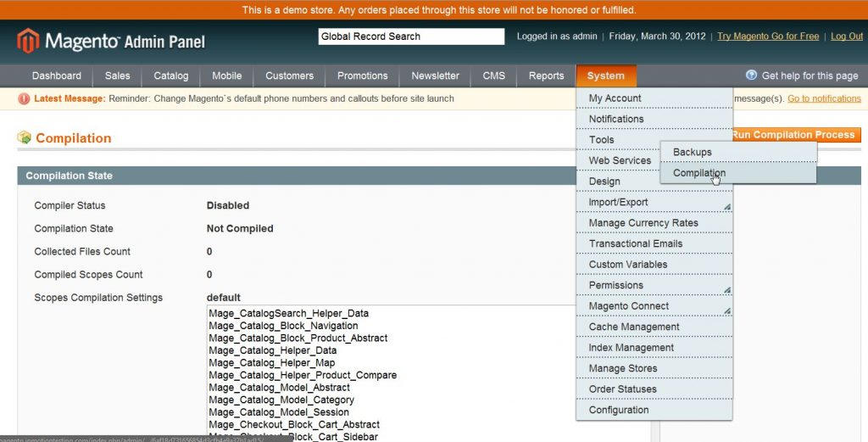Viewport: 868px width, 442px height.
Task: Click the Global Record Search field
Action: coord(411,36)
